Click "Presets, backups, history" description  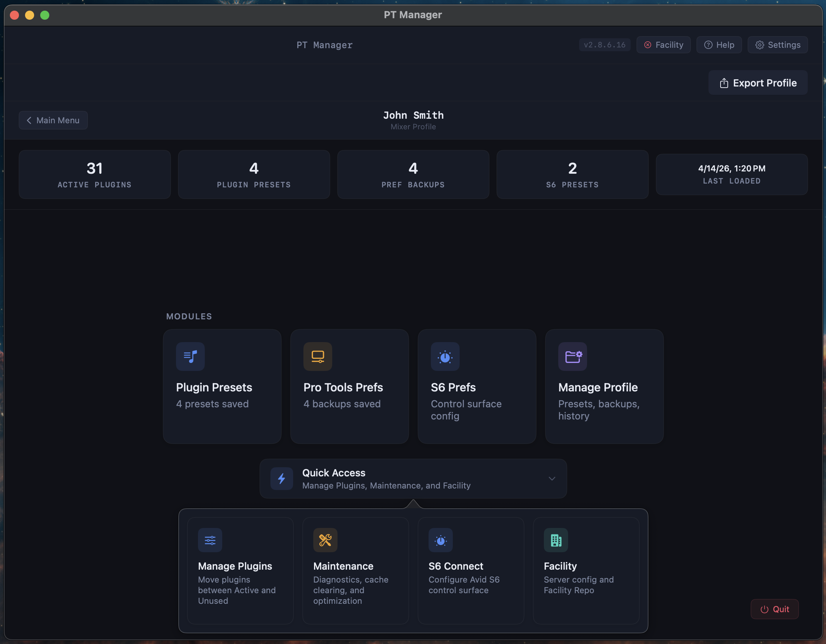pos(599,410)
